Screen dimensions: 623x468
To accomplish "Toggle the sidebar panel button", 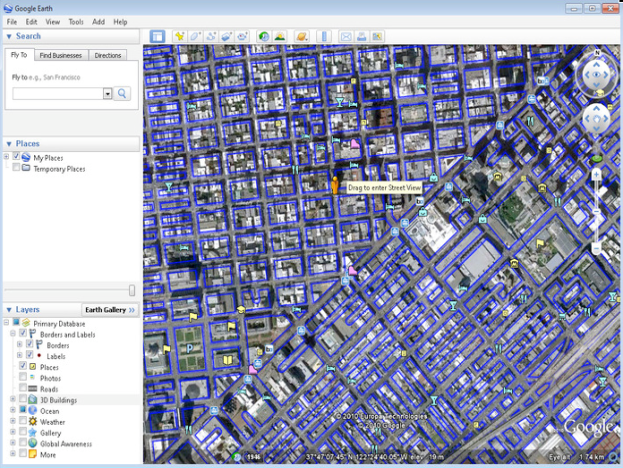I will (157, 37).
